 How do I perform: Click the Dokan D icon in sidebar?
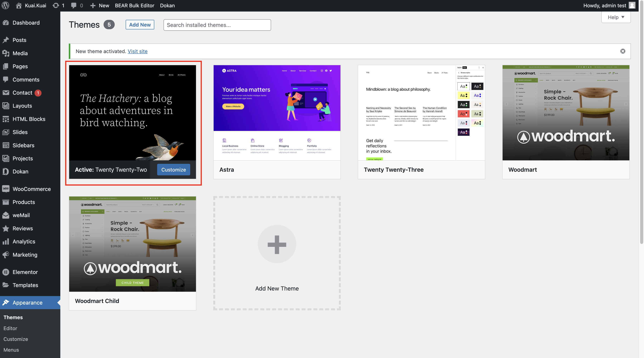[6, 172]
